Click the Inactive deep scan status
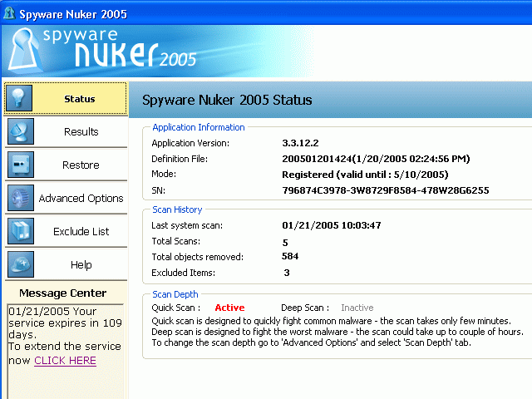The width and height of the screenshot is (532, 399). coord(357,308)
